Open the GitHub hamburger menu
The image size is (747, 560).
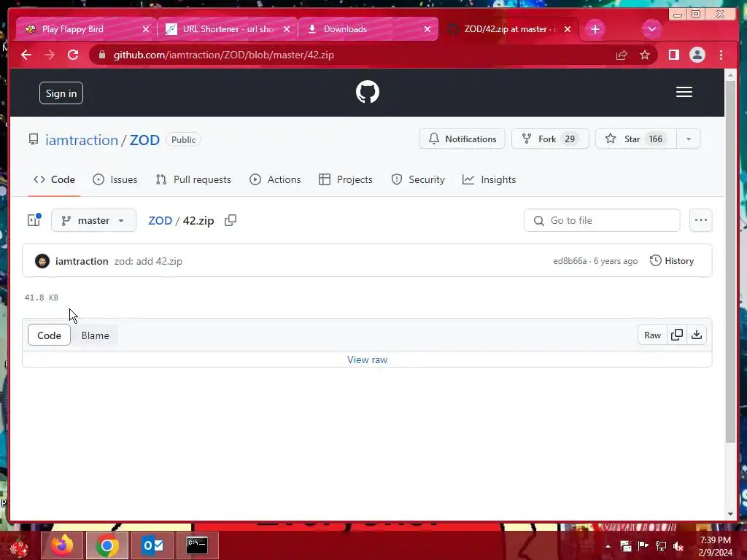pyautogui.click(x=684, y=92)
